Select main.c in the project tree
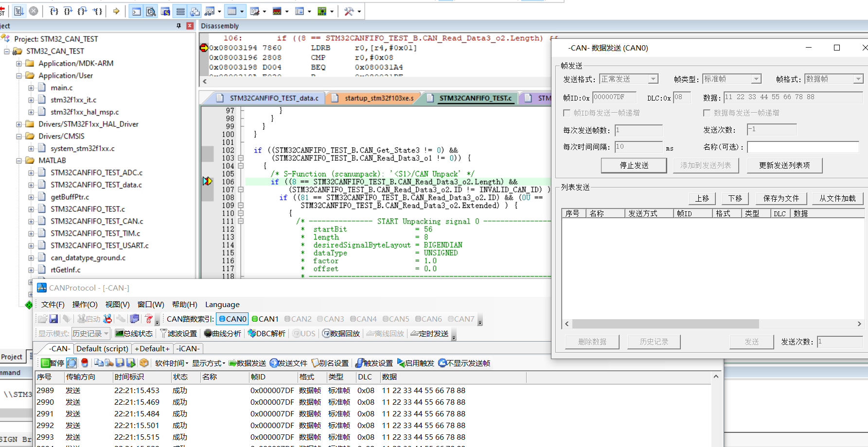868x447 pixels. pos(62,87)
